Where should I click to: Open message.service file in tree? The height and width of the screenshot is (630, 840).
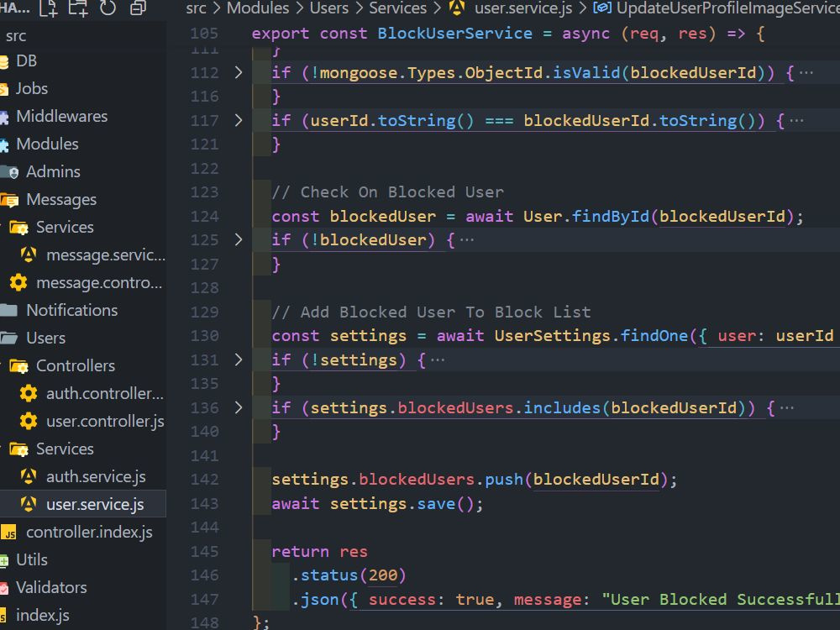[106, 255]
